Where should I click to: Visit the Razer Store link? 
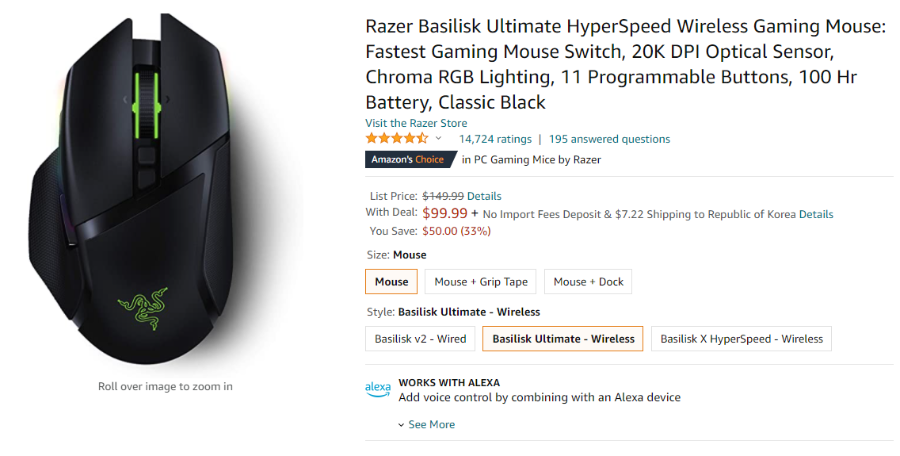coord(416,123)
